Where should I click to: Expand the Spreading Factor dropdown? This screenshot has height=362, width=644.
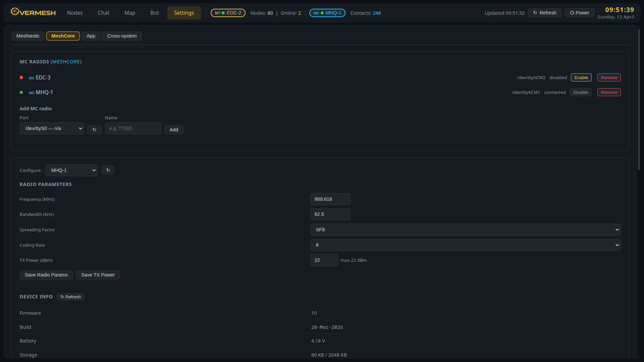pyautogui.click(x=465, y=230)
